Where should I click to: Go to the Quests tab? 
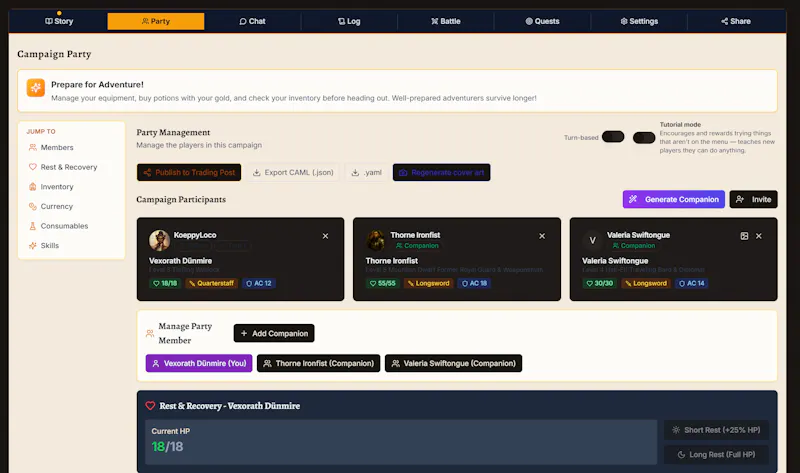pyautogui.click(x=542, y=21)
